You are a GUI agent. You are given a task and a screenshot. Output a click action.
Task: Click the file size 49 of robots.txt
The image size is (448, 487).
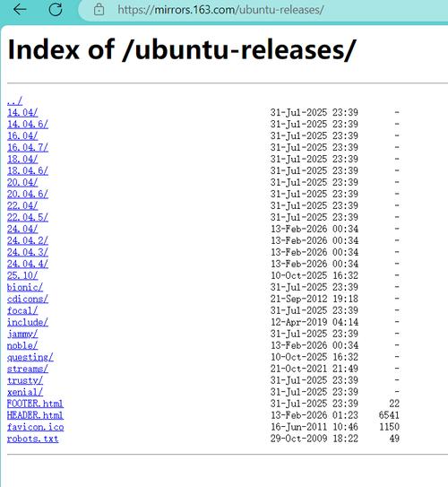(x=394, y=439)
